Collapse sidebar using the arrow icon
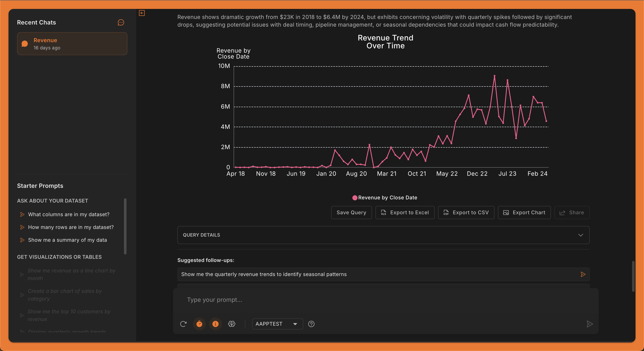 (x=142, y=13)
